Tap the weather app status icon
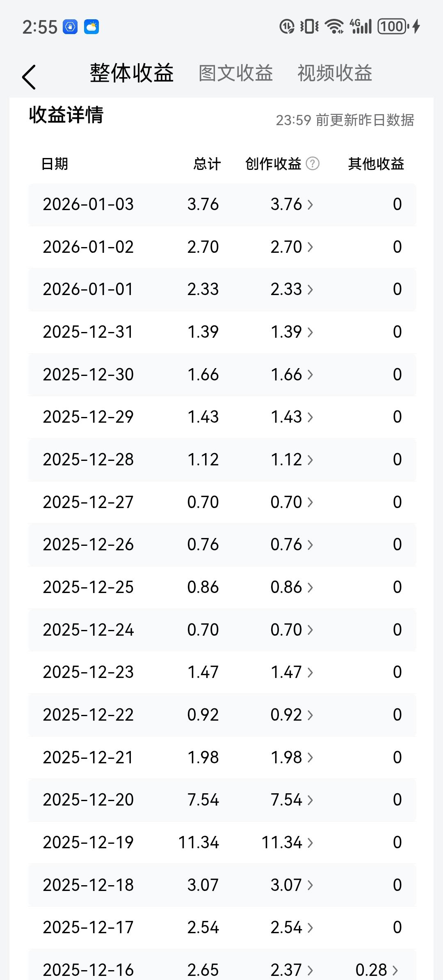This screenshot has height=980, width=443. pyautogui.click(x=91, y=27)
